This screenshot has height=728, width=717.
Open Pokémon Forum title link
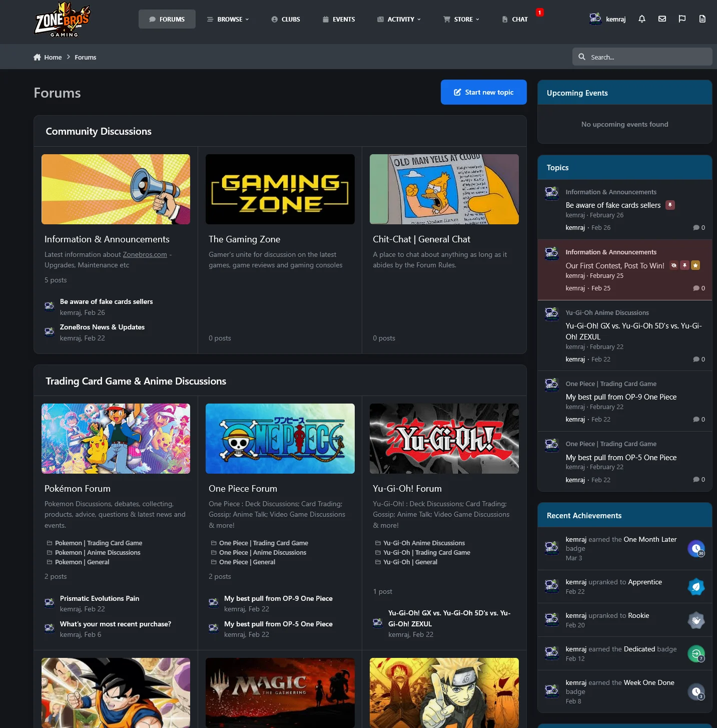(x=78, y=489)
